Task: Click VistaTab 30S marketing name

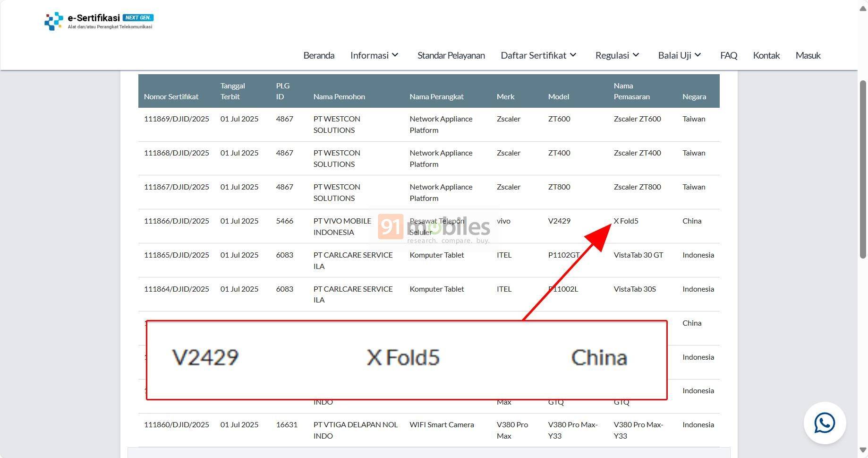Action: pos(635,289)
